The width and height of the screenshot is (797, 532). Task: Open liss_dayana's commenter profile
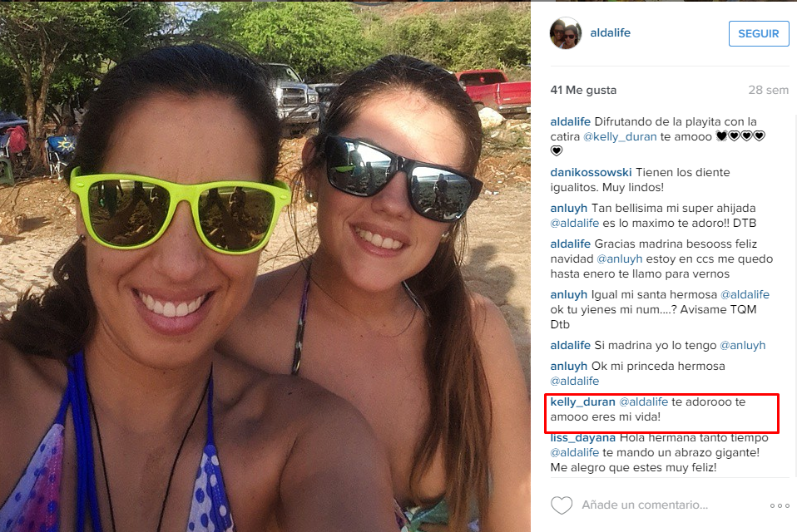pyautogui.click(x=582, y=437)
